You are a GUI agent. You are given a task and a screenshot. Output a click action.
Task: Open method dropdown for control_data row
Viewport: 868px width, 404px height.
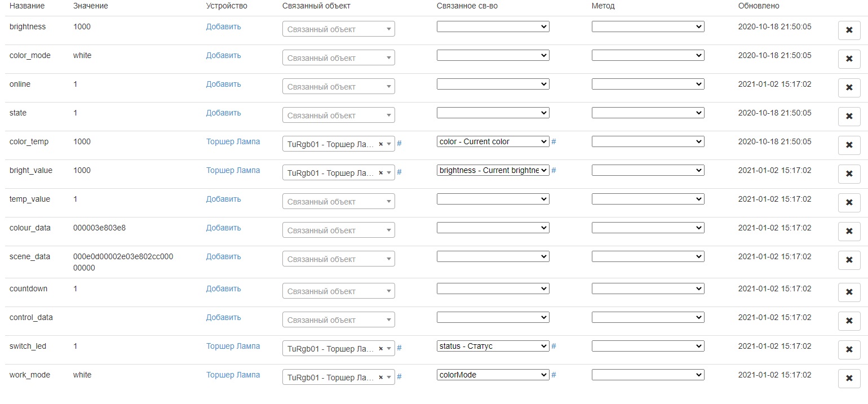coord(648,317)
